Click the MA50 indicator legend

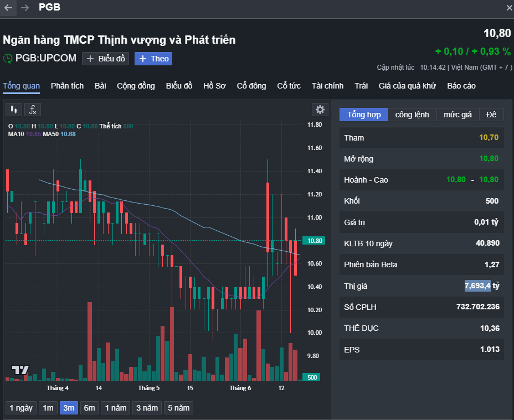(x=59, y=134)
